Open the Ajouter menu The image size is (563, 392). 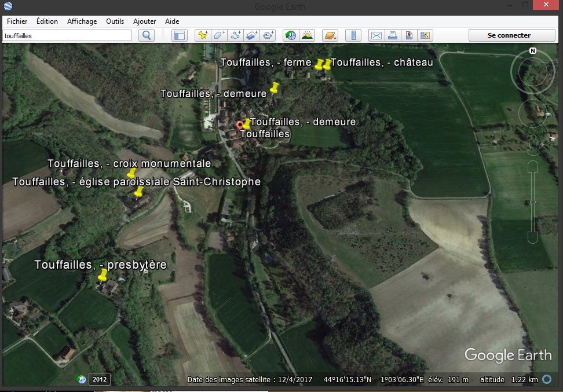[144, 21]
